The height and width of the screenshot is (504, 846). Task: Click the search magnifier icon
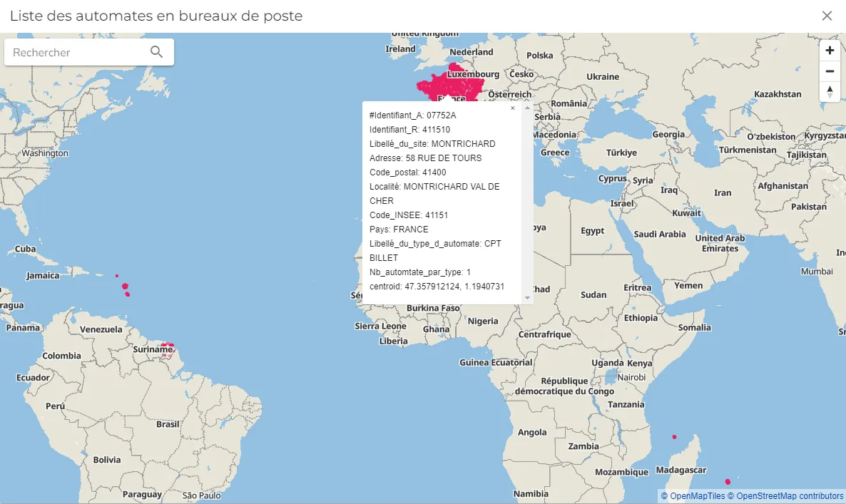pos(156,52)
